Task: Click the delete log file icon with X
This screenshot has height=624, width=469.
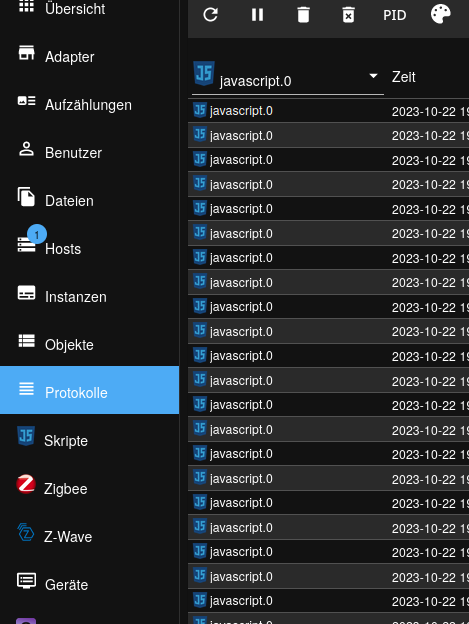Action: pos(348,15)
